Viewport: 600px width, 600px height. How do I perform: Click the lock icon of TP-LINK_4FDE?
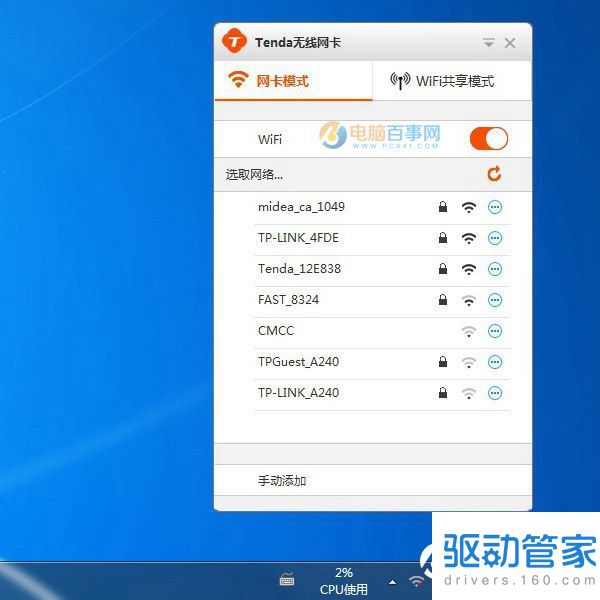443,238
